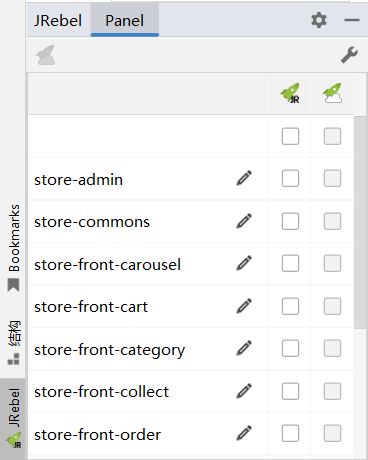Click the wrench configuration icon

click(x=349, y=55)
